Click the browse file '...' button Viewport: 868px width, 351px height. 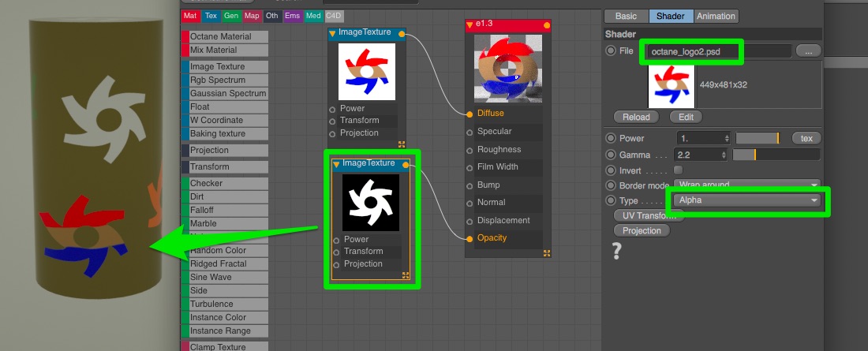pyautogui.click(x=808, y=51)
